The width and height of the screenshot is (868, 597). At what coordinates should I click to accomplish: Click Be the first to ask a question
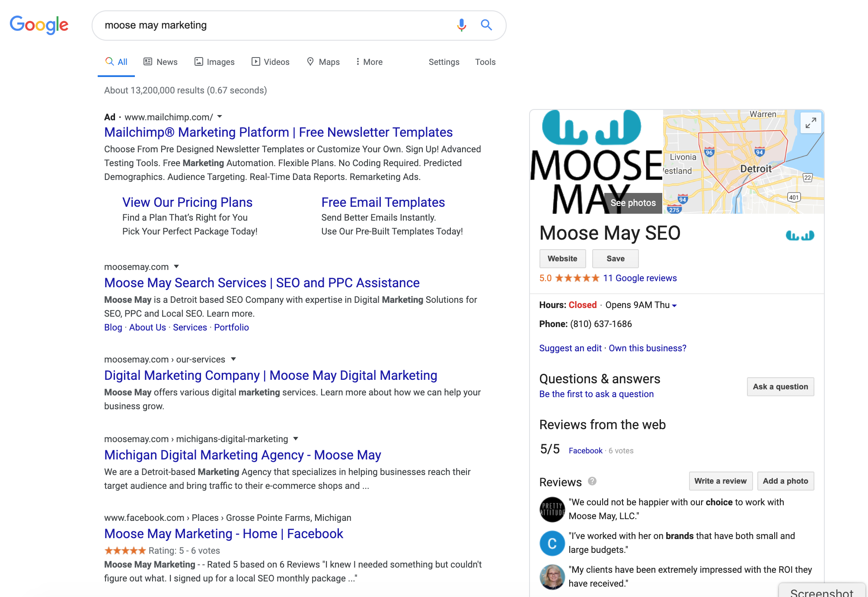pyautogui.click(x=596, y=394)
